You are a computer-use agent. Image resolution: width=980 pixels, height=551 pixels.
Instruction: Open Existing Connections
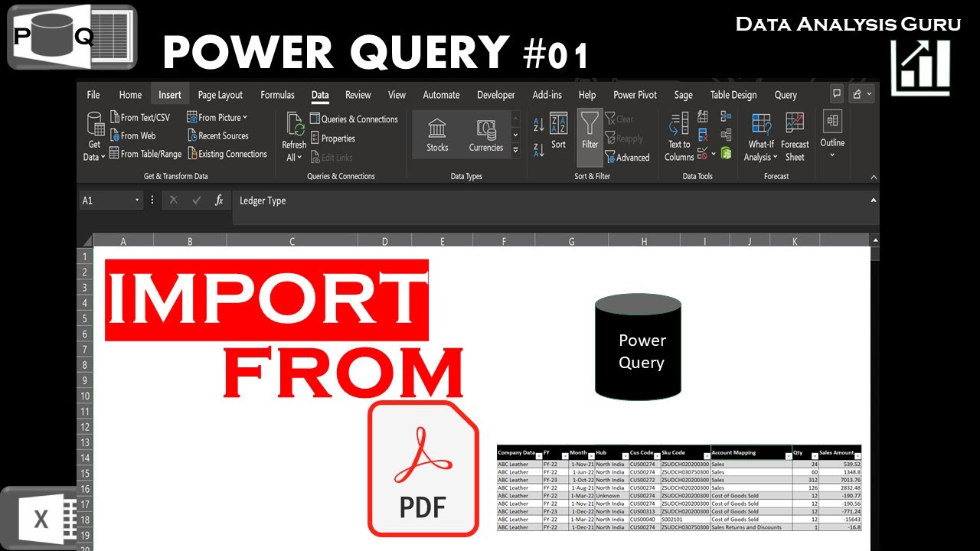coord(227,154)
